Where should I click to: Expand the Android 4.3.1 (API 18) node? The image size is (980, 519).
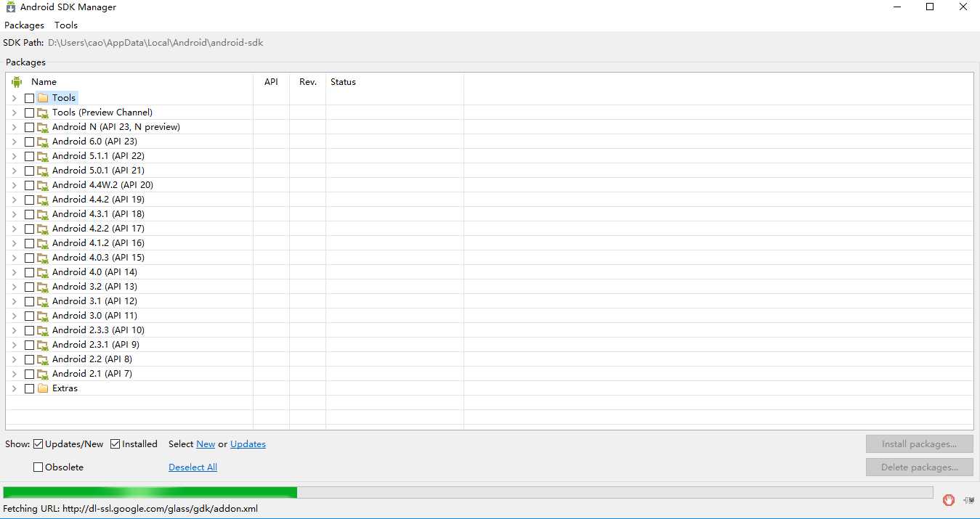14,214
